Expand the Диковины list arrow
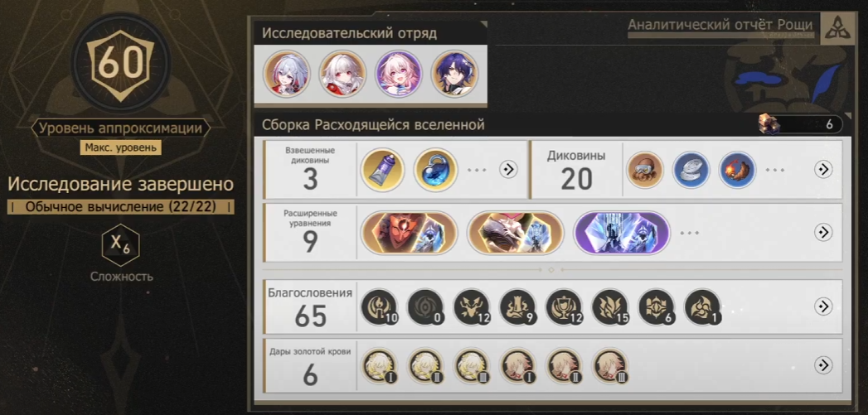This screenshot has width=868, height=415. pyautogui.click(x=824, y=170)
